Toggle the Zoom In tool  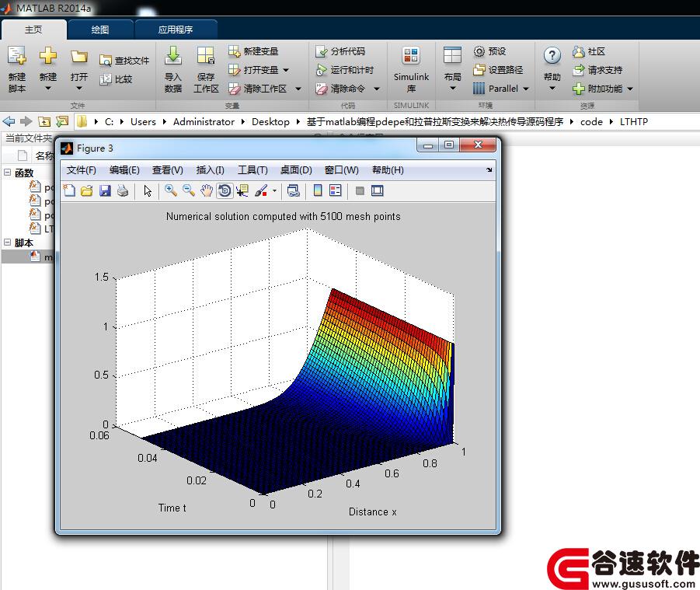pos(171,190)
